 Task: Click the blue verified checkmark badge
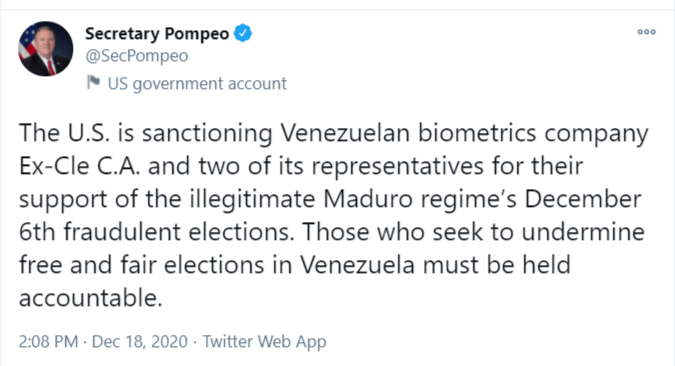pyautogui.click(x=243, y=33)
